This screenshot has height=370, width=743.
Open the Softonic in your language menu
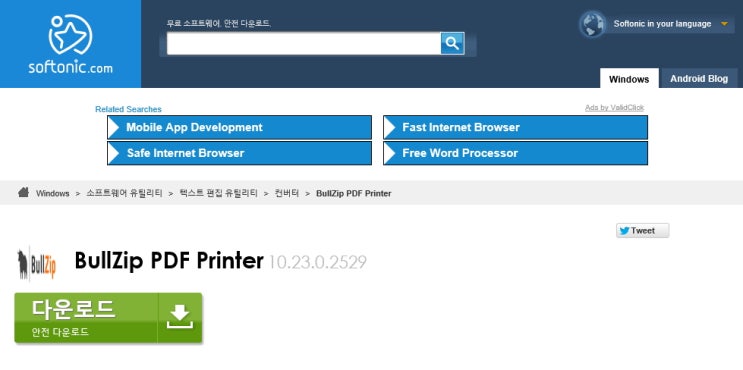662,24
